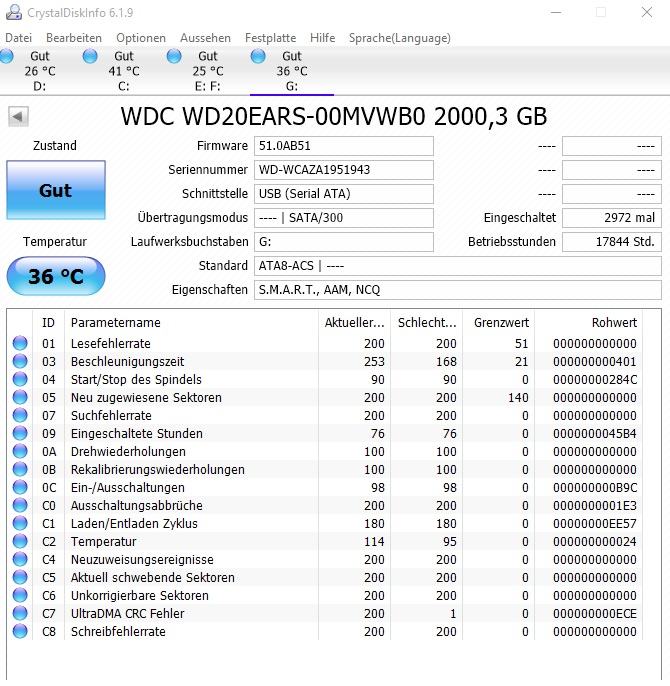Click status orb for Ausschaltungsabbrüche row
The width and height of the screenshot is (670, 686).
click(20, 505)
